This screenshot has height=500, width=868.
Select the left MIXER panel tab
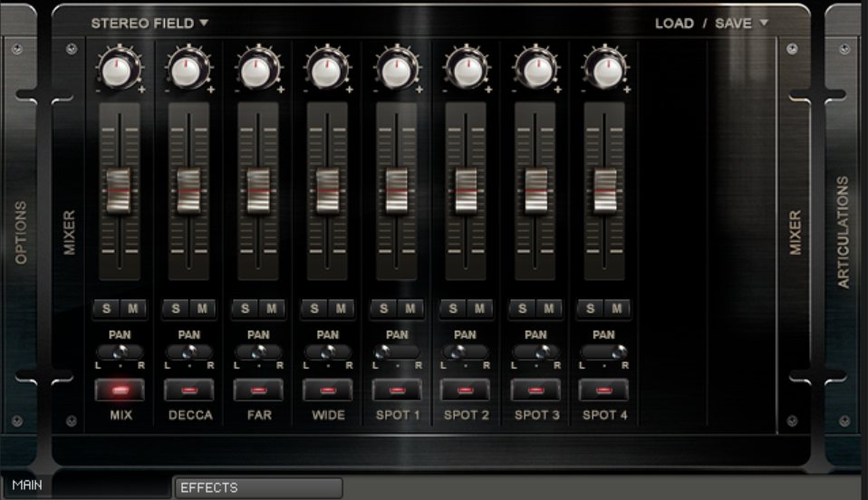pyautogui.click(x=69, y=233)
